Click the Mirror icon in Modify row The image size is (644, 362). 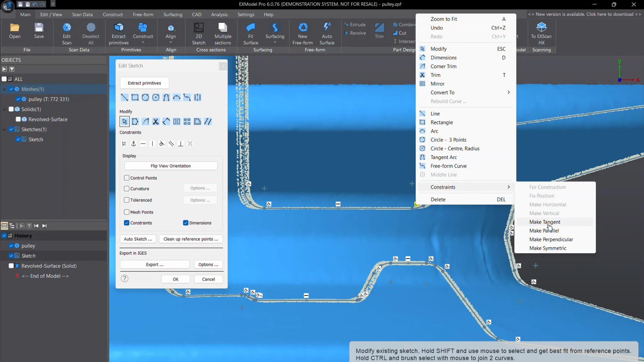(x=176, y=122)
